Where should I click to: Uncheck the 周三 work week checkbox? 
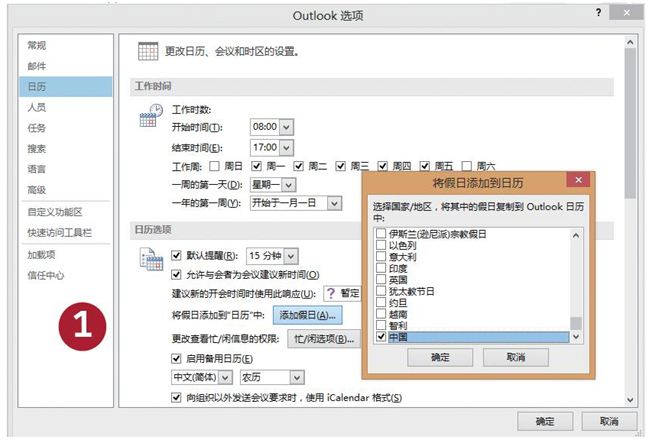pyautogui.click(x=341, y=166)
